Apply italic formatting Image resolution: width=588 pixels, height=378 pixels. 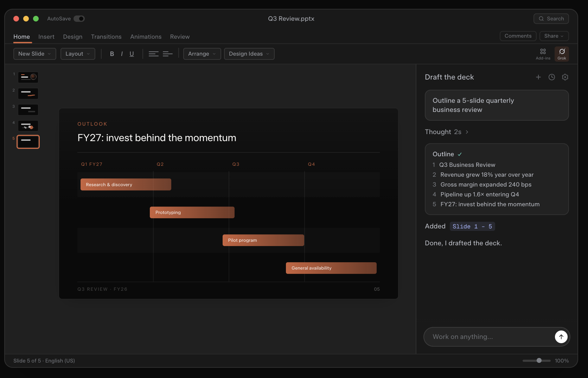(122, 54)
